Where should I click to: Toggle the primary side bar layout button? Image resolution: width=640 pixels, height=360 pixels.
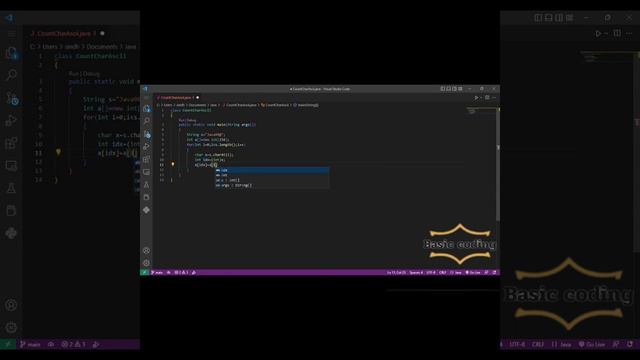click(442, 89)
